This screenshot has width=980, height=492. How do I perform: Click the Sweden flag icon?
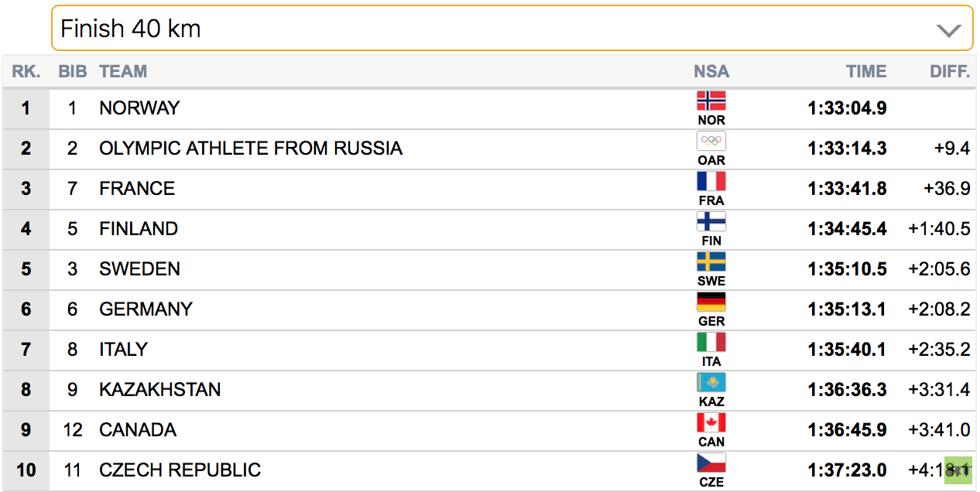pyautogui.click(x=711, y=261)
